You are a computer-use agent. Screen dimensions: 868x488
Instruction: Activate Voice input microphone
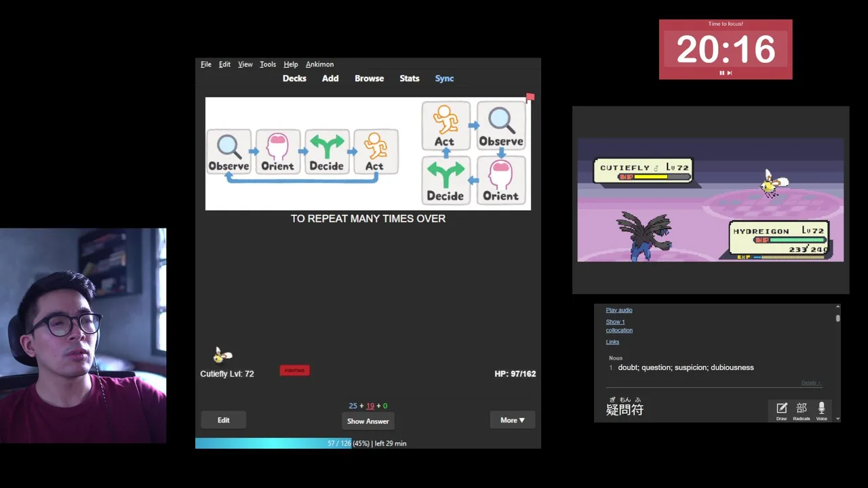click(x=821, y=411)
